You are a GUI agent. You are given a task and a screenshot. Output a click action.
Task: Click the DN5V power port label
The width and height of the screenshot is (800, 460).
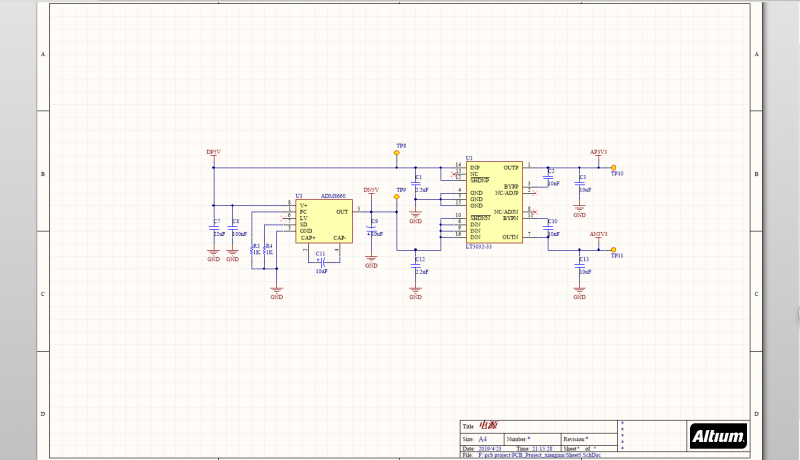[371, 190]
